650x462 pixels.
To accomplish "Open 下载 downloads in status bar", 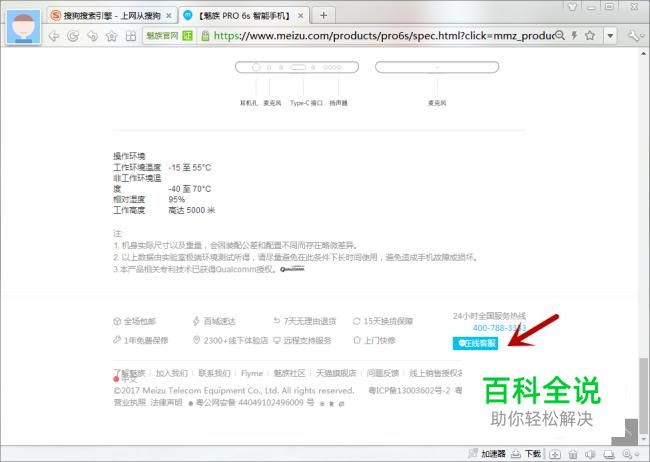I will pyautogui.click(x=526, y=453).
